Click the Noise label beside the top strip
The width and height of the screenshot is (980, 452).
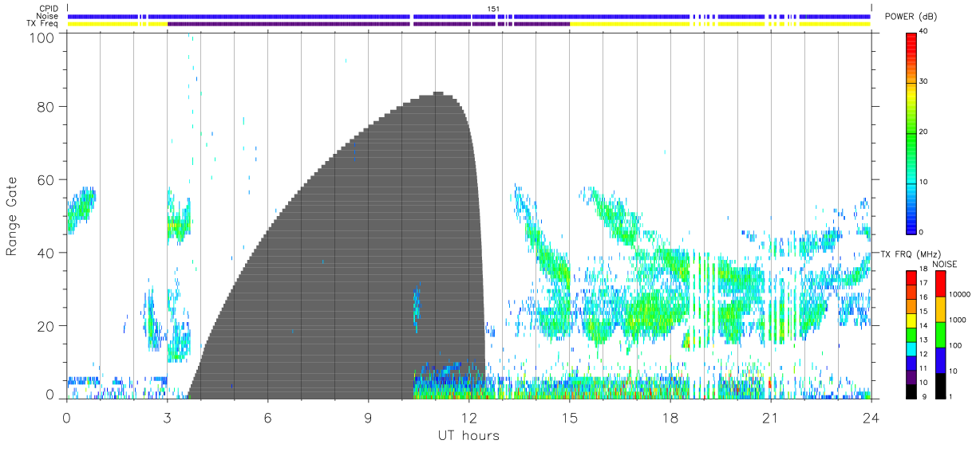tap(48, 16)
